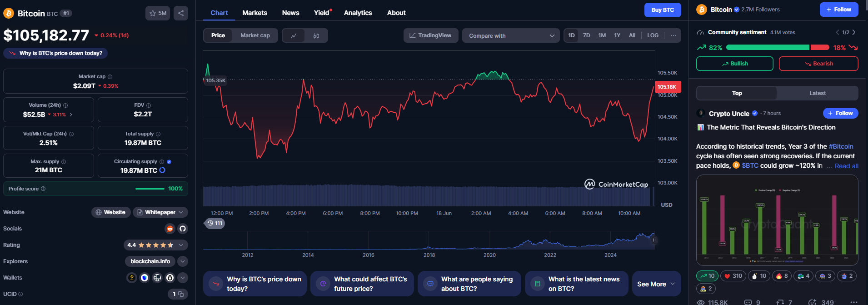
Task: Expand the 4.4 star Rating dropdown
Action: coord(156,245)
